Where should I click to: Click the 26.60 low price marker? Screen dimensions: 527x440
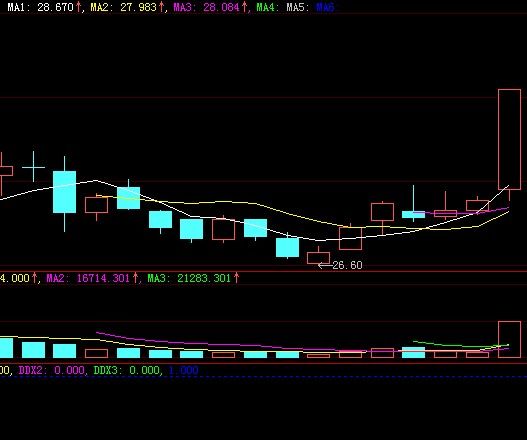click(340, 265)
